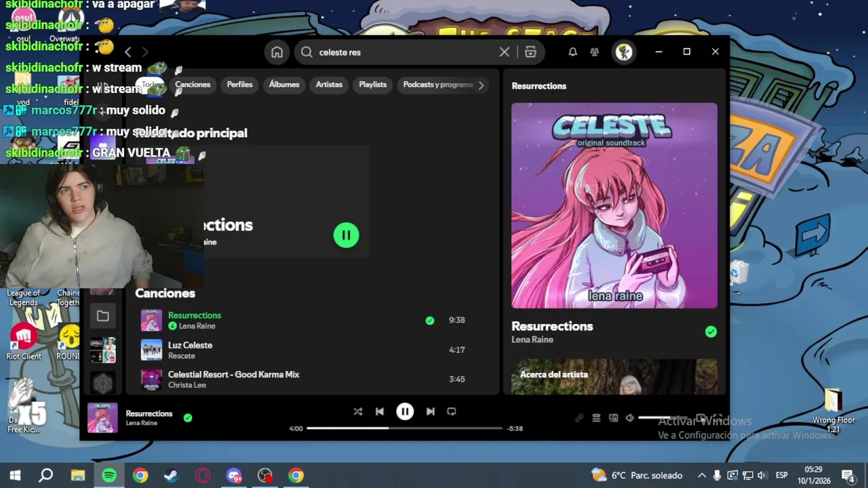Image resolution: width=868 pixels, height=488 pixels.
Task: Click the search magnifier icon in Spotify
Action: (x=307, y=52)
